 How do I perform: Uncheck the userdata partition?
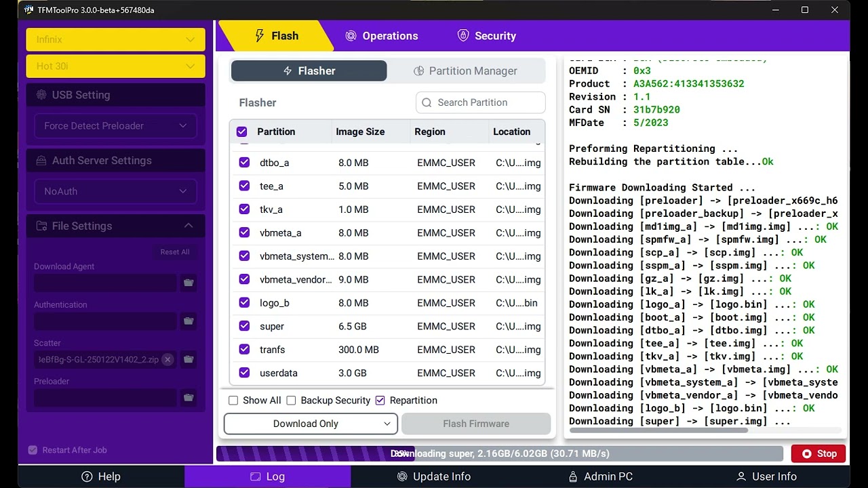[244, 373]
